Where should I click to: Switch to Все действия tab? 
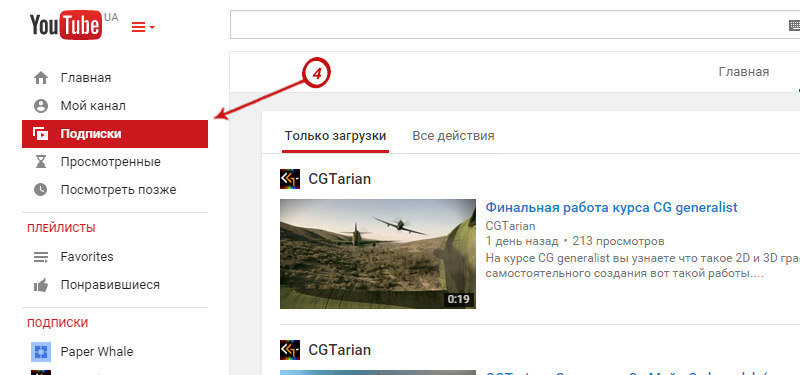point(453,136)
